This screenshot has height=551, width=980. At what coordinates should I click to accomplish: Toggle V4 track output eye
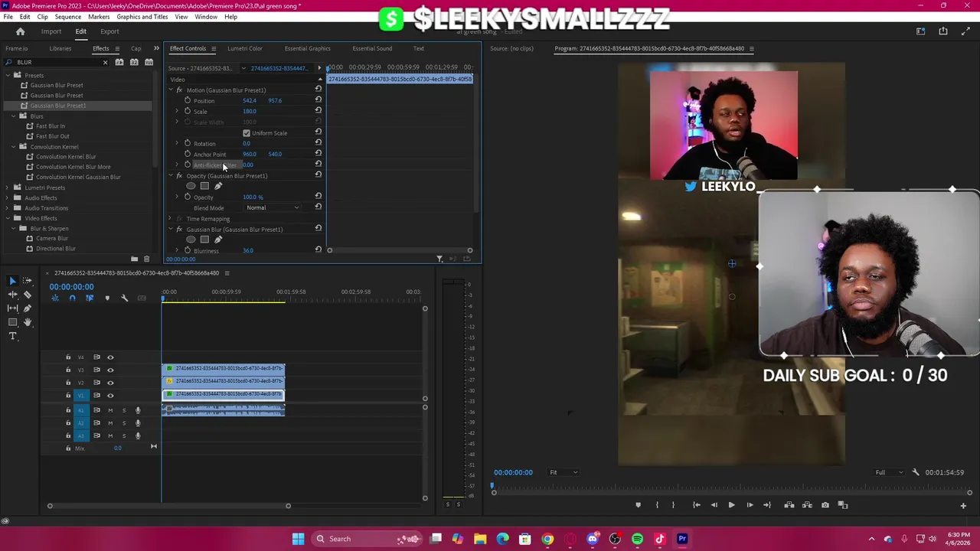tap(110, 357)
